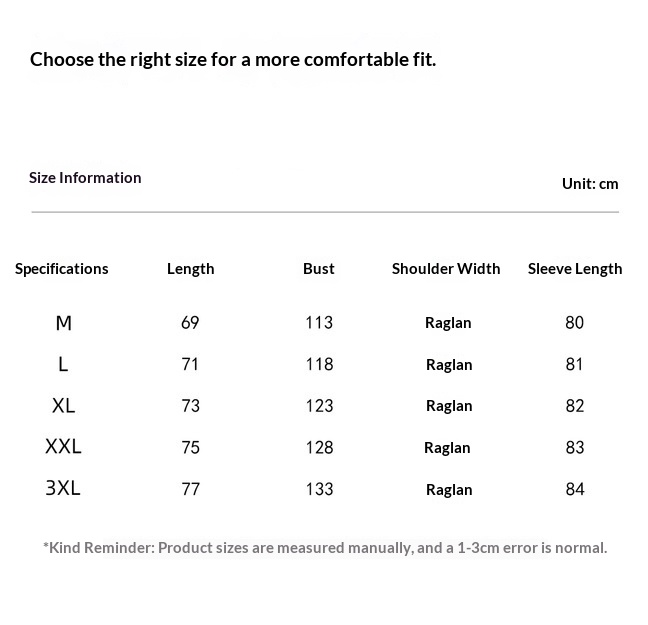Click the sleeve length value 84
Viewport: 648px width, 625px height.
point(575,489)
